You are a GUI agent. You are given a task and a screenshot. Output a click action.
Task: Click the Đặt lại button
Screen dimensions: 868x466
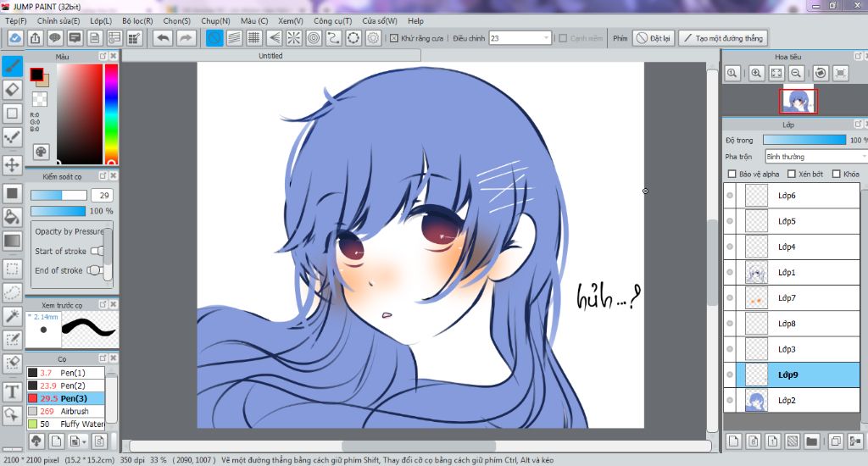(x=654, y=38)
